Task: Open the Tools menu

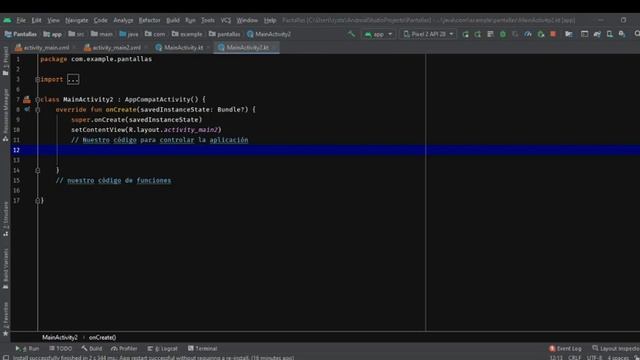Action: pyautogui.click(x=207, y=20)
